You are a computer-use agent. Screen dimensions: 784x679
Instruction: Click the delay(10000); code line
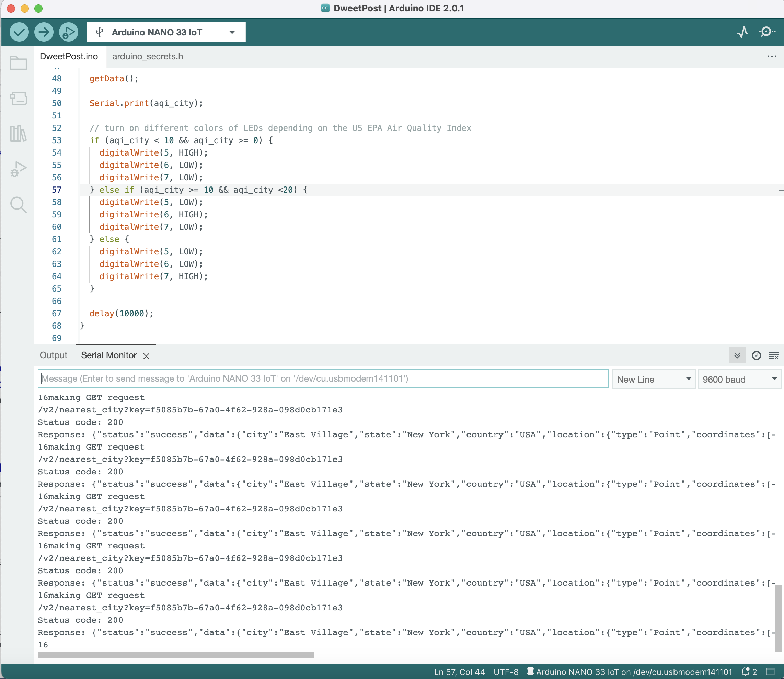pyautogui.click(x=121, y=313)
